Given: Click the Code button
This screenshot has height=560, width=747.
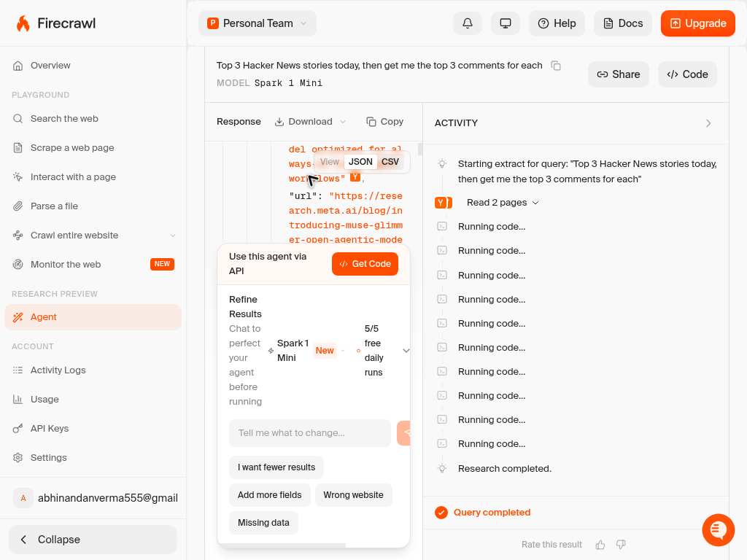Looking at the screenshot, I should click(x=687, y=74).
